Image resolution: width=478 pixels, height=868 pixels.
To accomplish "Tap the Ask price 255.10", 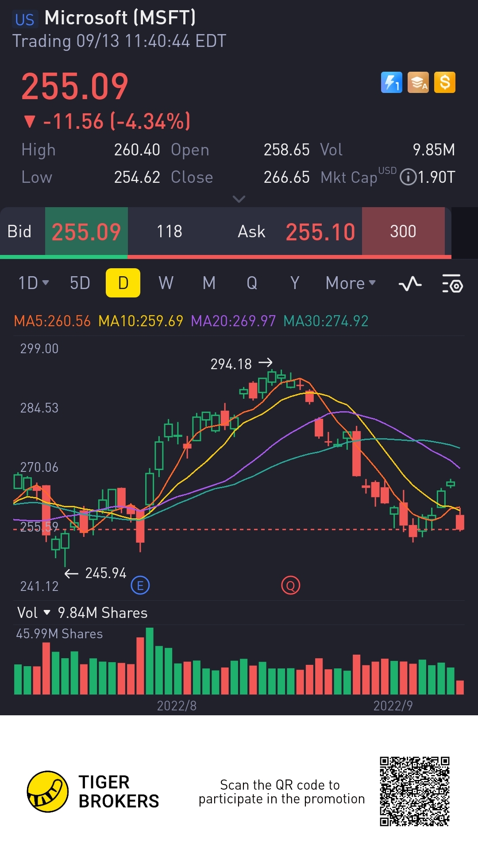I will 320,231.
